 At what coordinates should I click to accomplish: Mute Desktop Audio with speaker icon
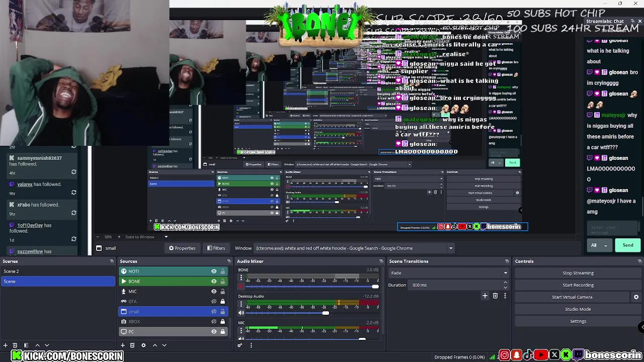(241, 313)
